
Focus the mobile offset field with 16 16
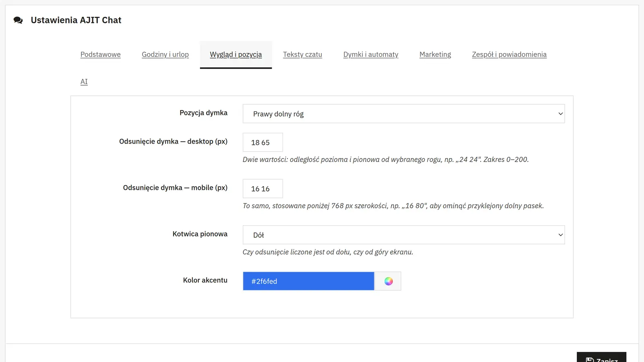click(263, 189)
